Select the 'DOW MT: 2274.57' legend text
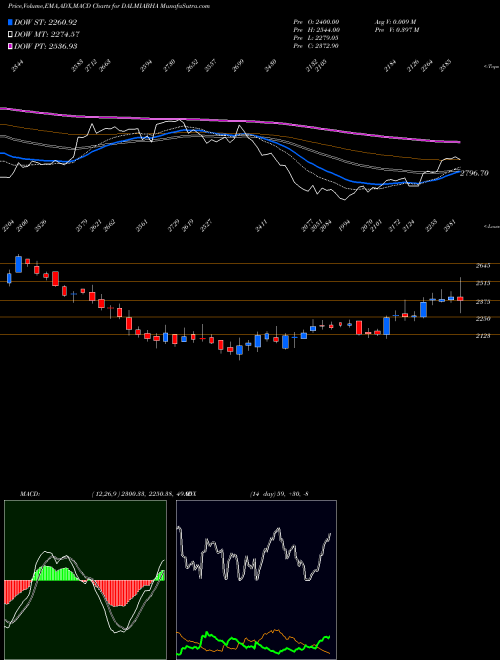 (x=47, y=34)
